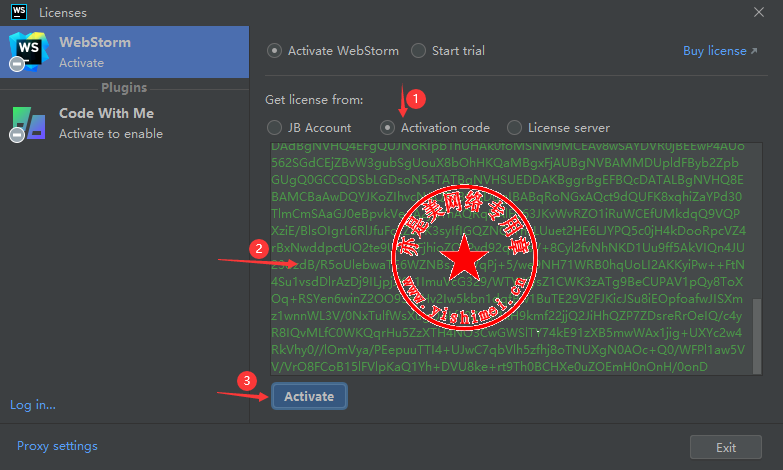Click the WebStorm logo icon in title bar

pos(19,12)
